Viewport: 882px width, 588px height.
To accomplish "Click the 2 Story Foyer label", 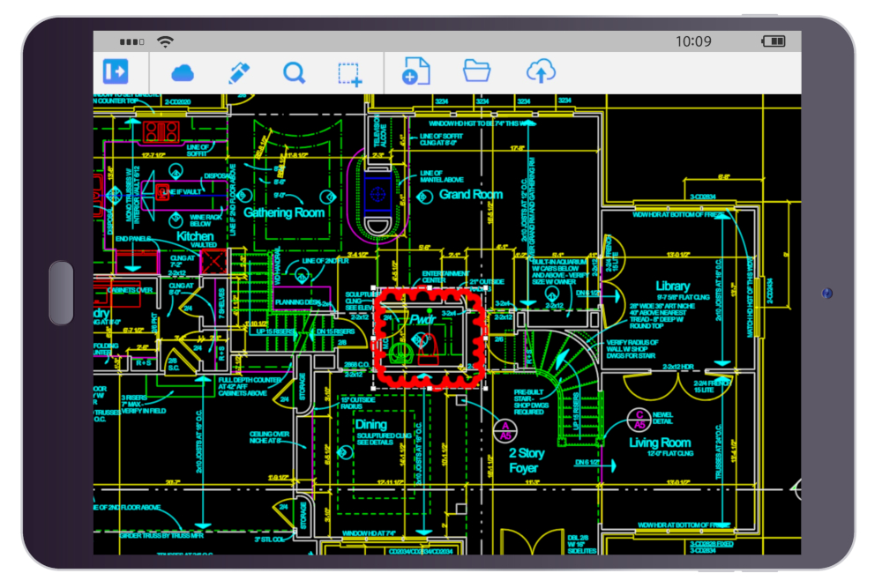I will pos(527,460).
